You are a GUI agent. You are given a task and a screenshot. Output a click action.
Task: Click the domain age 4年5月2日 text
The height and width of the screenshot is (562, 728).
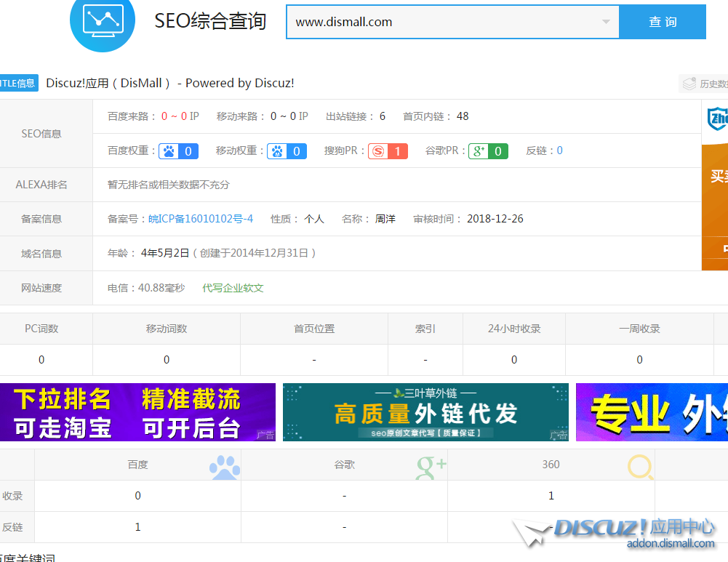coord(165,253)
